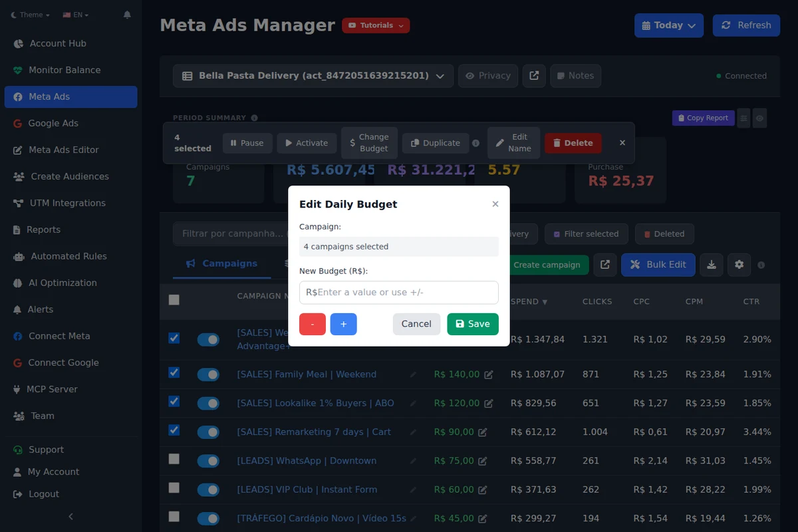Screen dimensions: 798x532
Task: Click the blue plus budget button
Action: pos(344,324)
